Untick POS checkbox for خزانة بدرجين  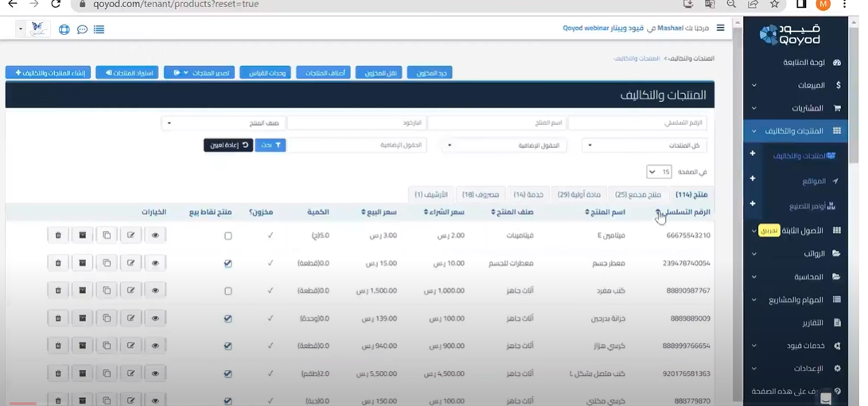click(x=228, y=318)
